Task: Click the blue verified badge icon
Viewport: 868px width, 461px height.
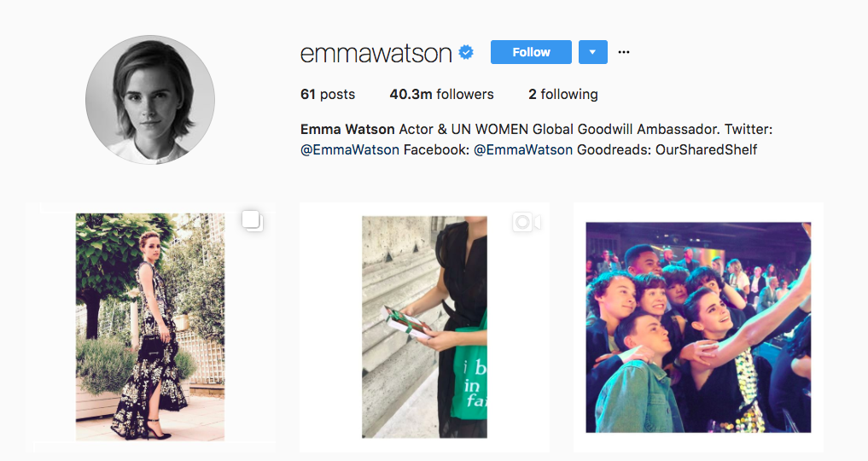Action: [x=466, y=53]
